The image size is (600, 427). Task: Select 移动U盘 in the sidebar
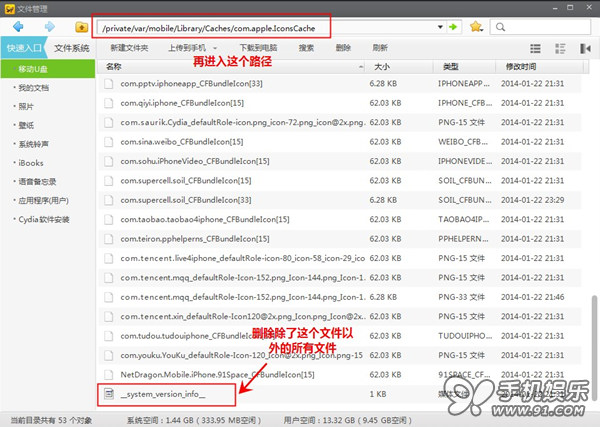coord(48,69)
